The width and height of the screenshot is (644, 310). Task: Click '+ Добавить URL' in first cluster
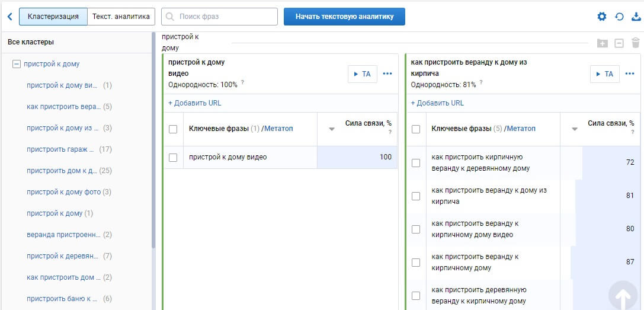tap(194, 103)
